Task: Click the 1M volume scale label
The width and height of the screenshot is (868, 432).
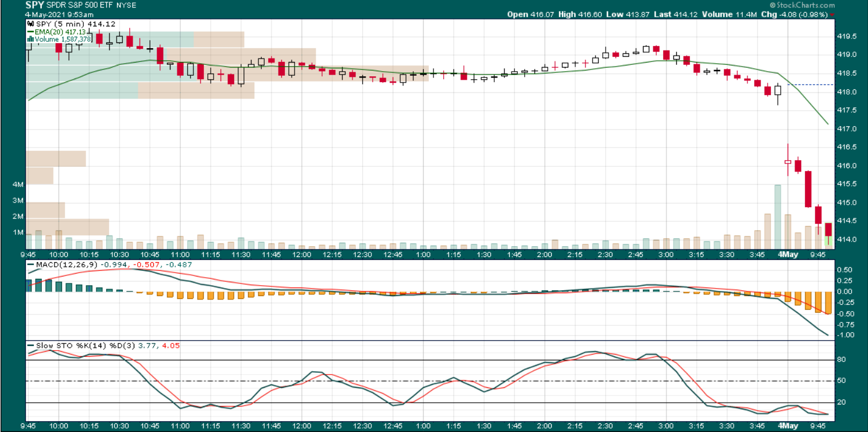Action: [x=18, y=232]
